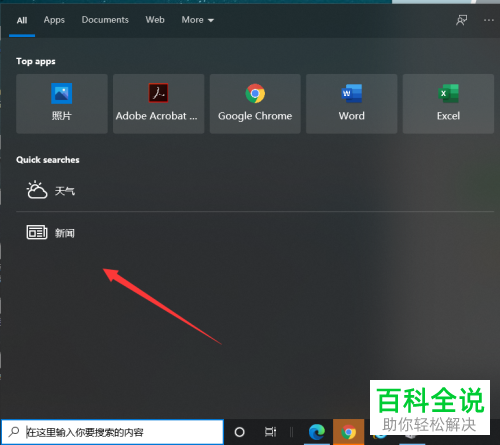Click the taskbar search input box
The height and width of the screenshot is (445, 500).
click(x=112, y=432)
